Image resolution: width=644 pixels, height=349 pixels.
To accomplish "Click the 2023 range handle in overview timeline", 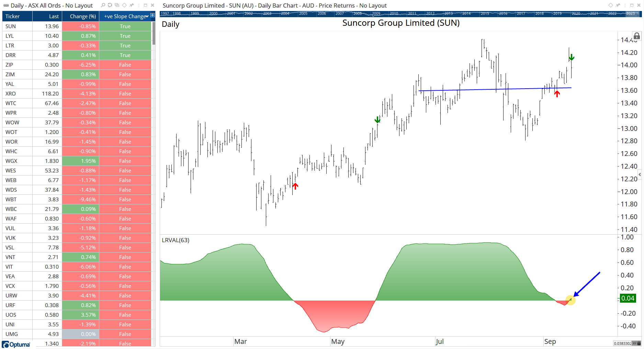I will tap(632, 13).
